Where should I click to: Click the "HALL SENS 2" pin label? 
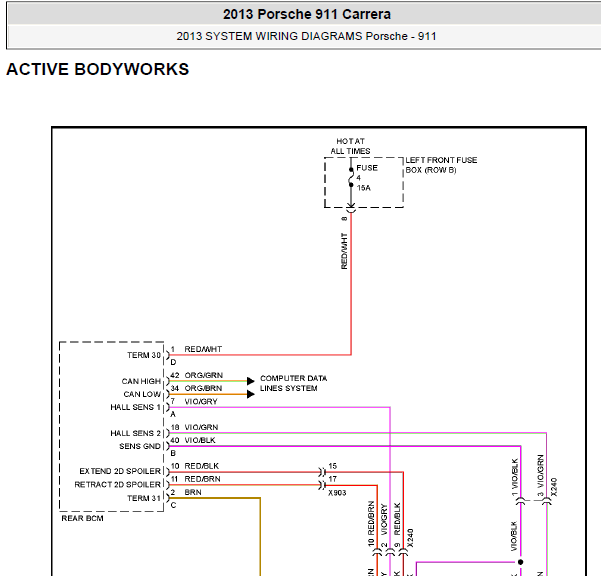(x=135, y=433)
